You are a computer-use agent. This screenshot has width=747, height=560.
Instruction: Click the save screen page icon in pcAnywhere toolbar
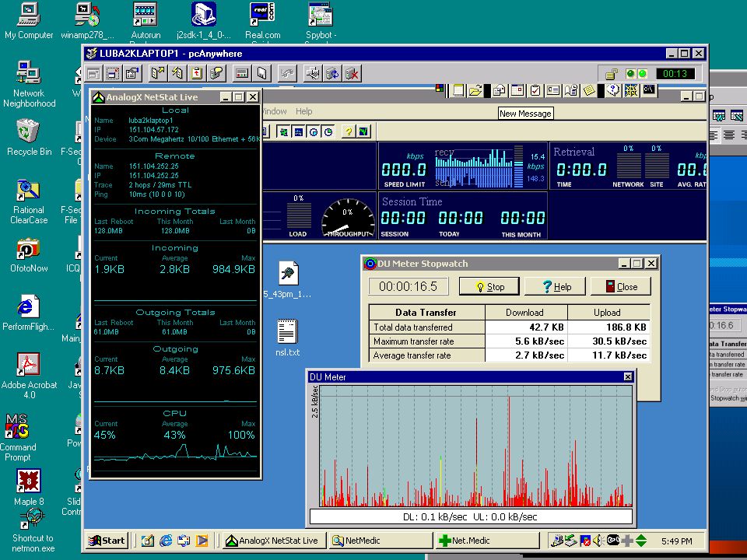(x=261, y=74)
